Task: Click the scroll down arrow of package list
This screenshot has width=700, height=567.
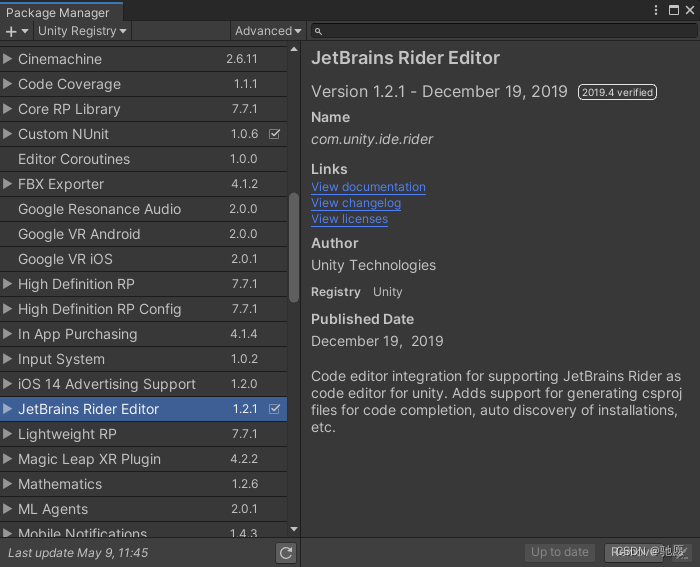Action: pos(294,529)
